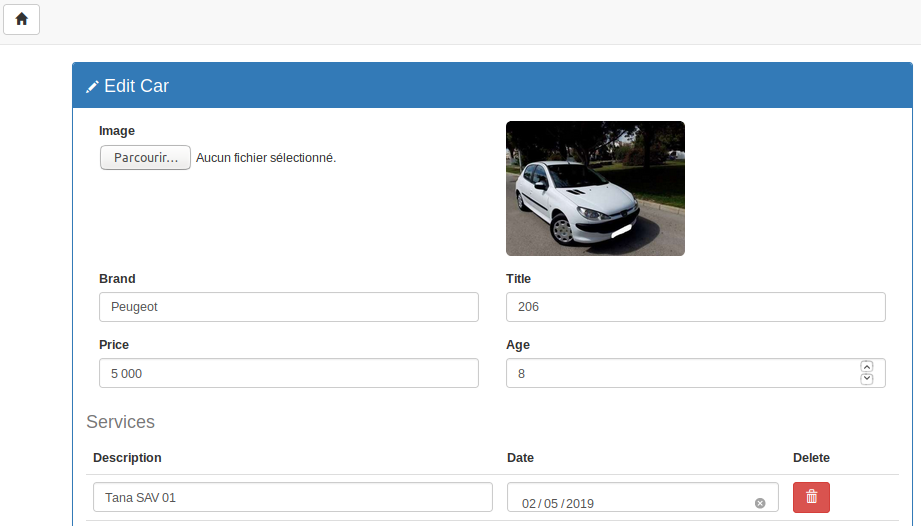Click the Age label
The height and width of the screenshot is (526, 921).
coord(517,345)
